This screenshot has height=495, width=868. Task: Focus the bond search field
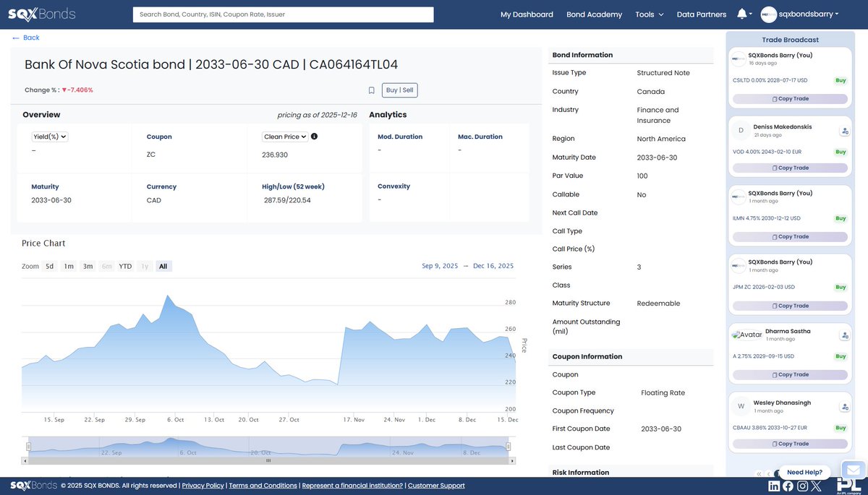point(283,14)
